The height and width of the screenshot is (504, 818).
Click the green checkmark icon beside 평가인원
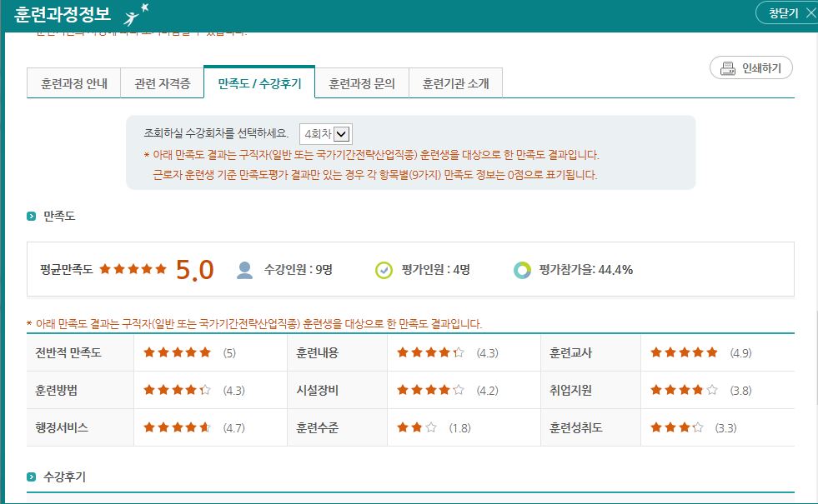pos(384,269)
